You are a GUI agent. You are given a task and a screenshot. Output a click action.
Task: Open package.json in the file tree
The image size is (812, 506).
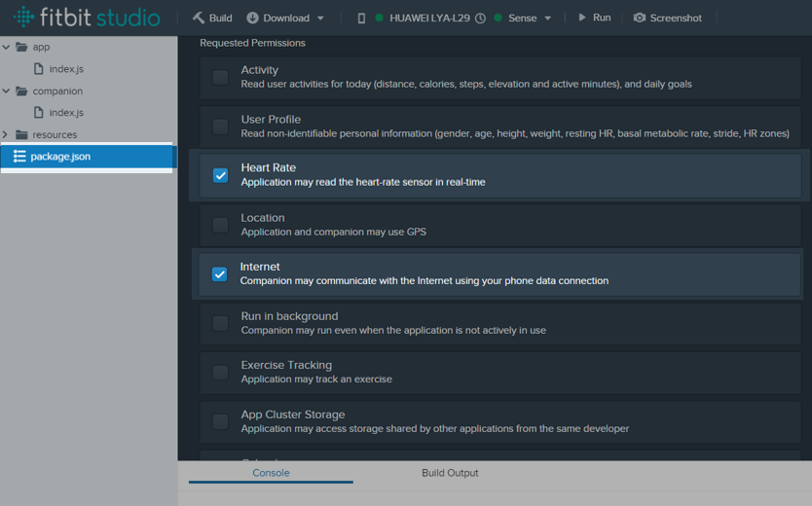point(60,157)
